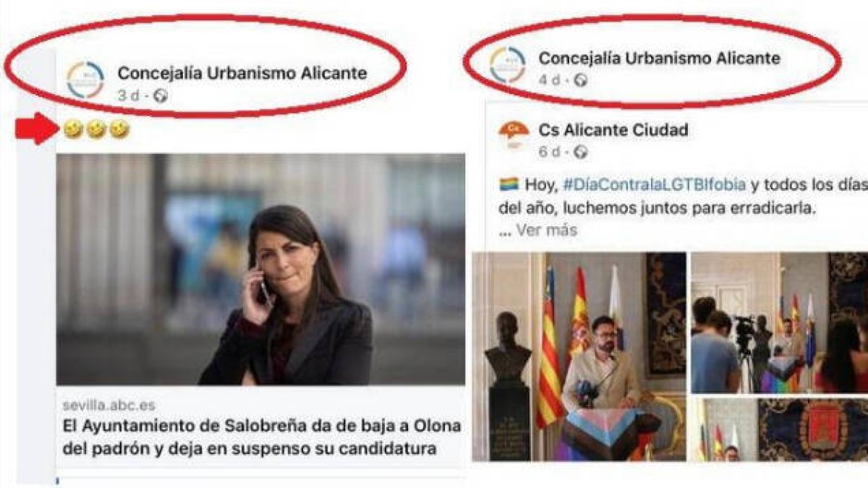Open the photo showing the camera crew
The image size is (868, 488).
(x=780, y=322)
